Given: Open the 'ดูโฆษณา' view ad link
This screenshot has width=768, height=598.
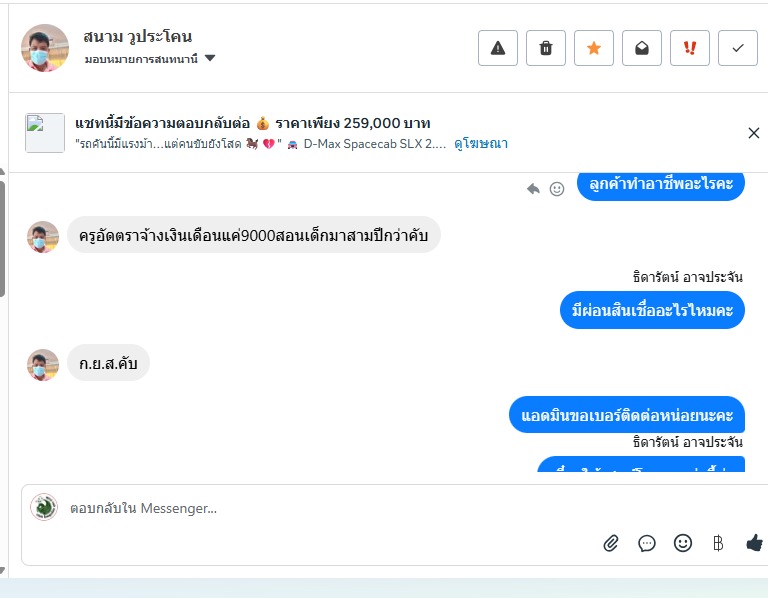Looking at the screenshot, I should pyautogui.click(x=481, y=144).
